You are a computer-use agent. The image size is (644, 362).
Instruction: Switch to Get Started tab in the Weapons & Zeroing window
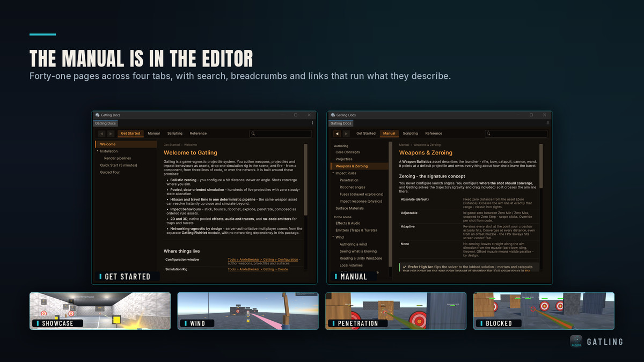pos(366,134)
